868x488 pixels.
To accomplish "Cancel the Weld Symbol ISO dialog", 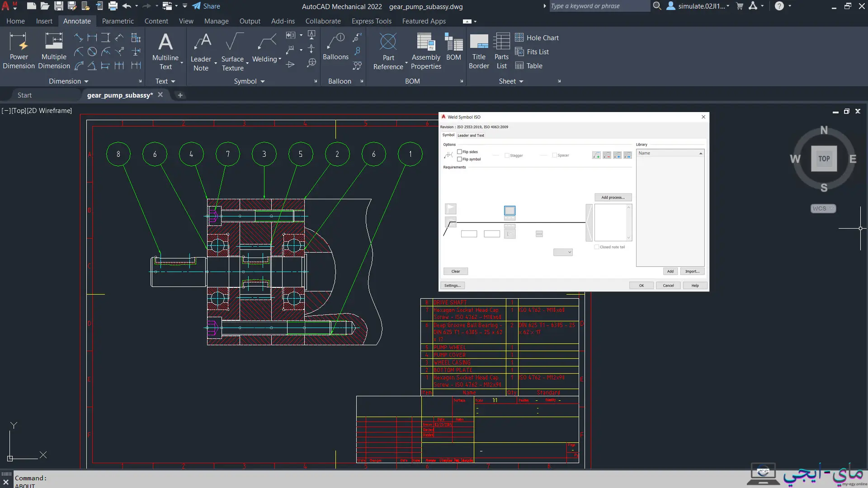I will click(668, 286).
